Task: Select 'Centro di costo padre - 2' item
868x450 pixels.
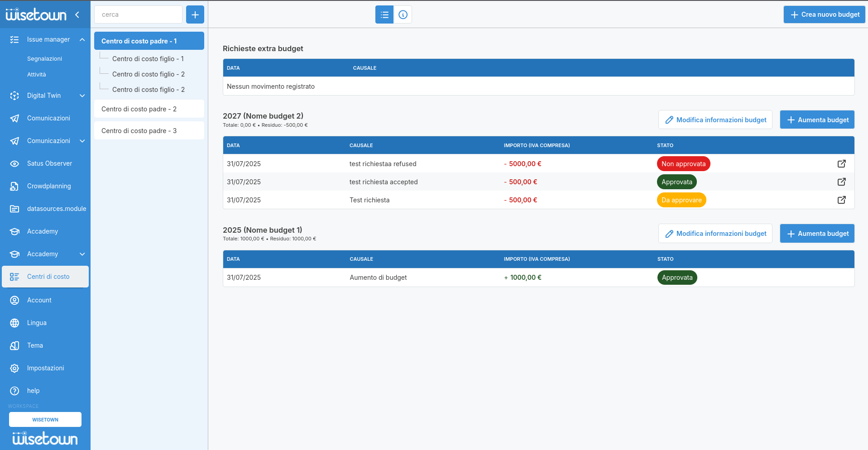Action: tap(139, 109)
